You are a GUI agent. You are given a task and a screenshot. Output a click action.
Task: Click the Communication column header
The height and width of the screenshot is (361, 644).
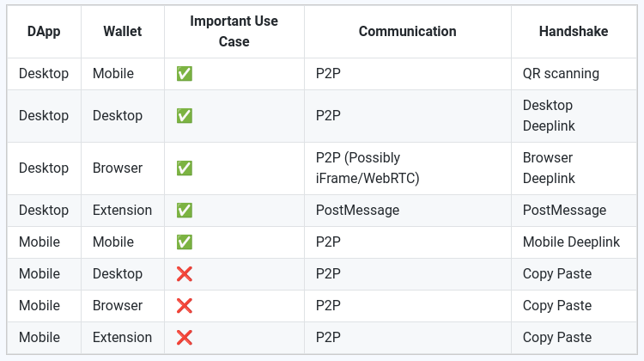point(407,32)
